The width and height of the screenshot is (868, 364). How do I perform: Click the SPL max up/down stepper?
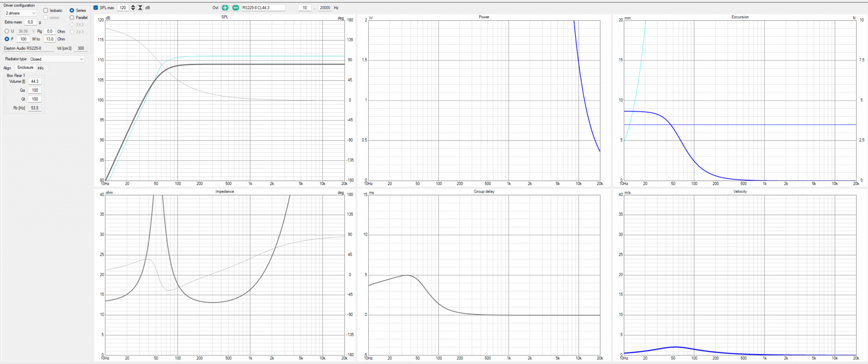pos(133,8)
